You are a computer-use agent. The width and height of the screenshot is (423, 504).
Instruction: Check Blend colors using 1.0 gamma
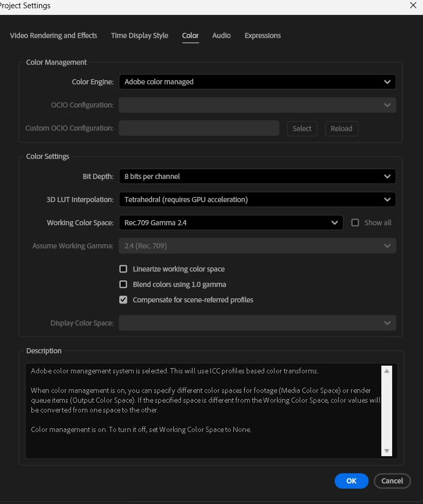pos(123,284)
